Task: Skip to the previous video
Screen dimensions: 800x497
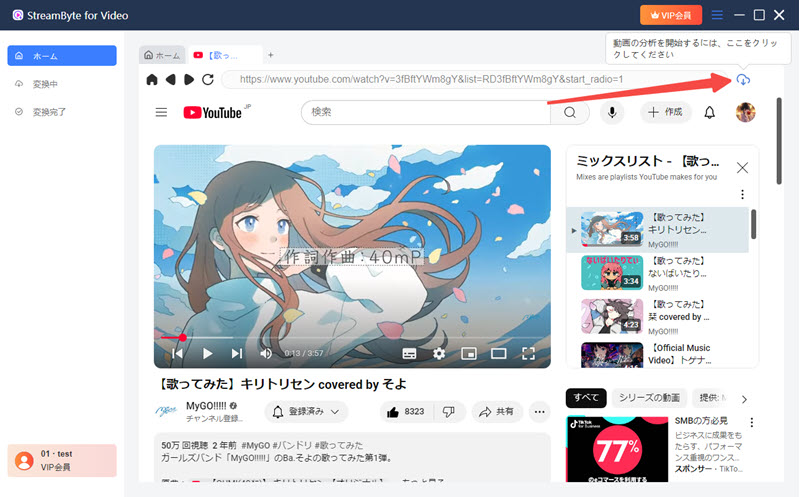Action: click(177, 353)
